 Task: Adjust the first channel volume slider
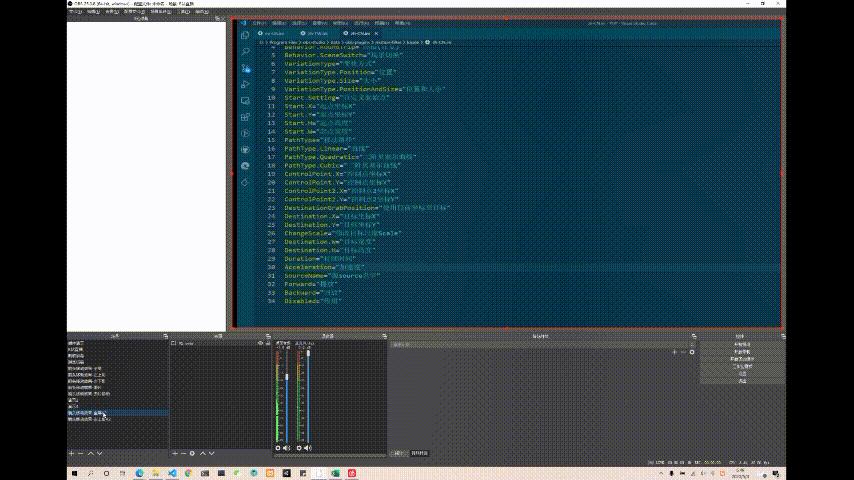[289, 376]
